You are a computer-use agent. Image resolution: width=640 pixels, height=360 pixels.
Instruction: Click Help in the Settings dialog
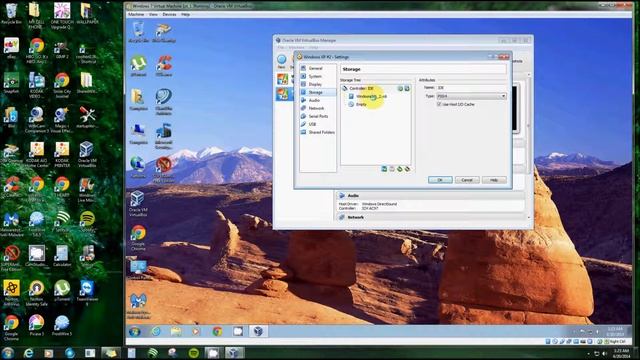[494, 180]
